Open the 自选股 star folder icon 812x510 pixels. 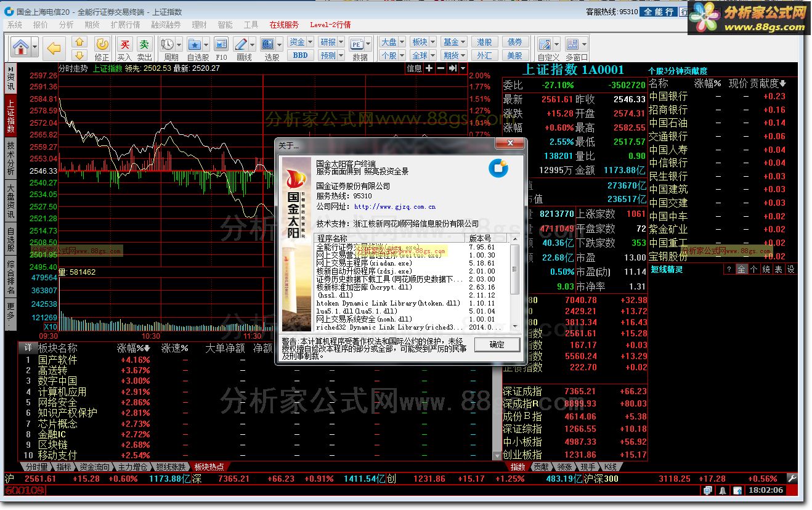click(195, 44)
